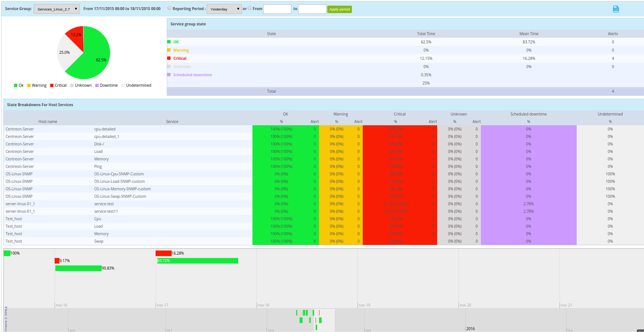Click the Warning legend swatch under pie chart
Image resolution: width=644 pixels, height=332 pixels.
coord(29,85)
